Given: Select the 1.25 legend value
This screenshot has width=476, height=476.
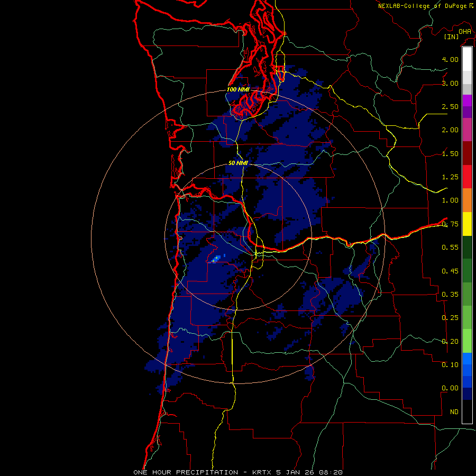Looking at the screenshot, I should [x=450, y=177].
